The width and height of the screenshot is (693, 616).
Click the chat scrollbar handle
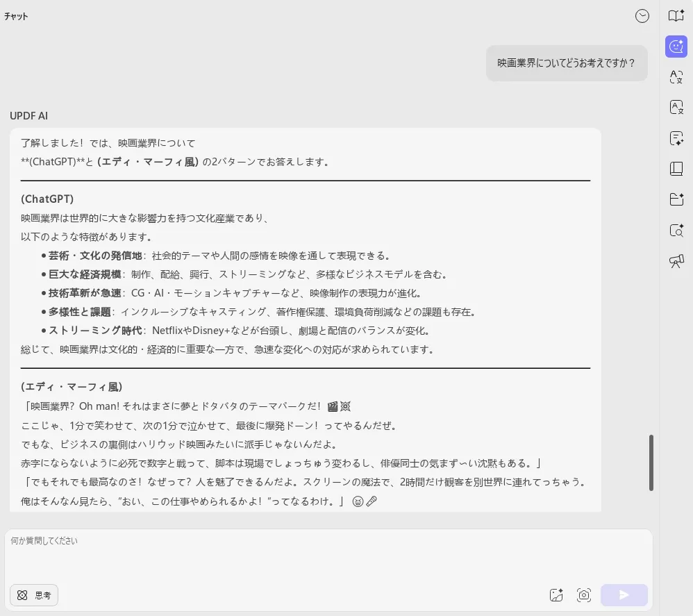pyautogui.click(x=651, y=463)
